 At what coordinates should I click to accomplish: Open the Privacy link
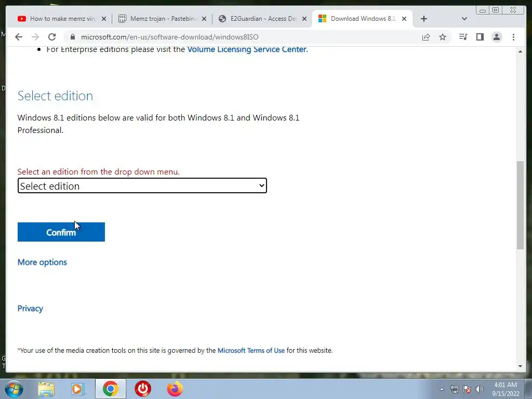coord(30,309)
